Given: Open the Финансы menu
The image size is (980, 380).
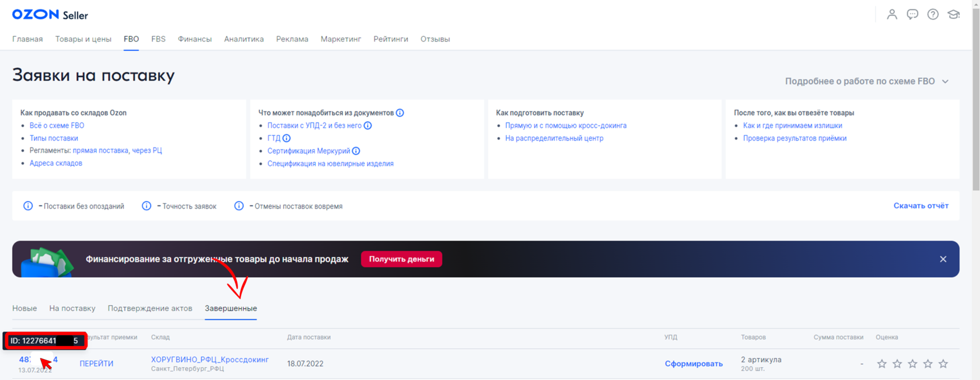Looking at the screenshot, I should point(195,39).
